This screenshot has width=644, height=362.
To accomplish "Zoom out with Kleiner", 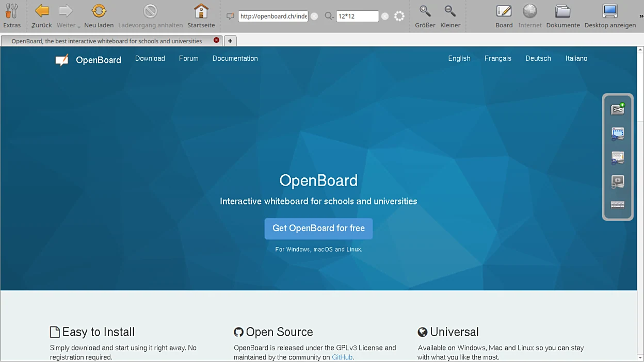I will coord(450,15).
